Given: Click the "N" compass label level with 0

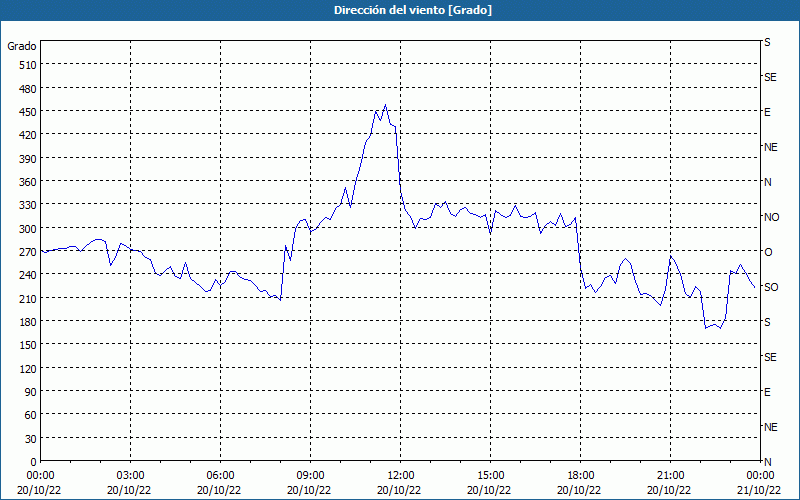Looking at the screenshot, I should coord(767,462).
